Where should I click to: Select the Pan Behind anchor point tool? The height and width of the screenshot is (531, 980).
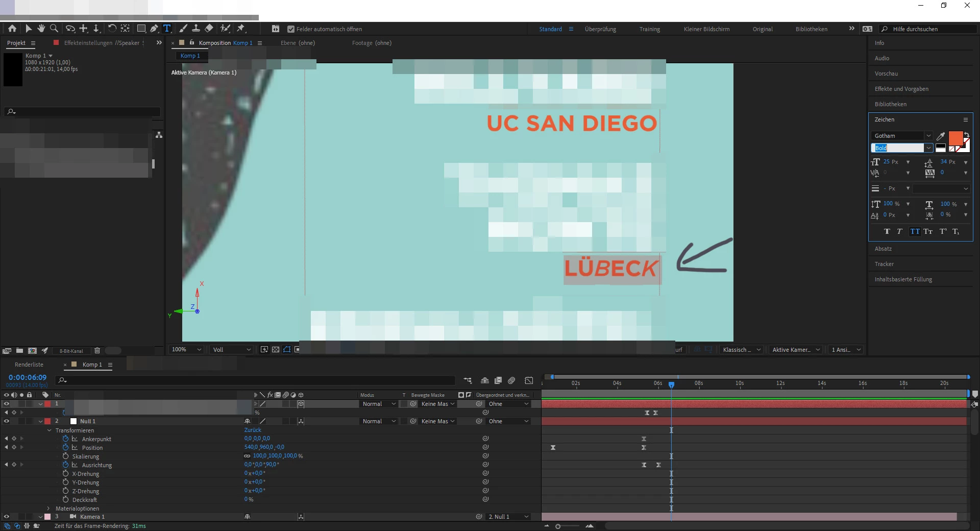point(125,29)
